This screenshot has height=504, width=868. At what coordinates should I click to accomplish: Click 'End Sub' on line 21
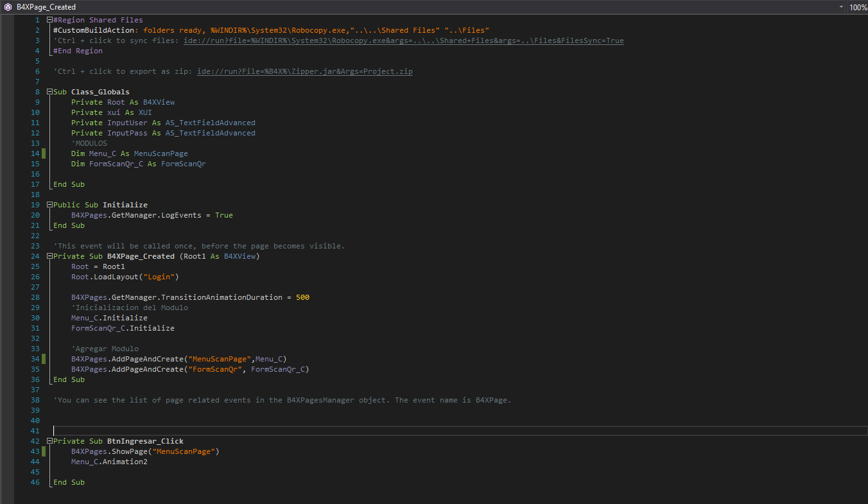(69, 225)
